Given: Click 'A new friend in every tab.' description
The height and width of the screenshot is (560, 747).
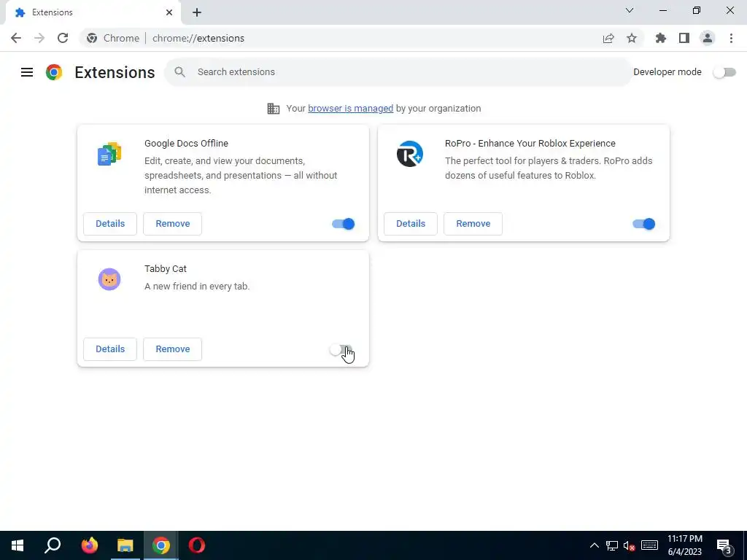Looking at the screenshot, I should 197,286.
